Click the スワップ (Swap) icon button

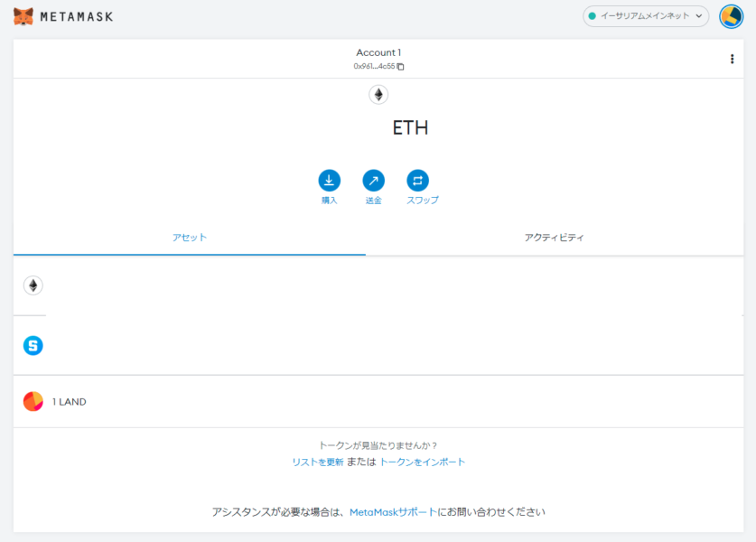(417, 181)
